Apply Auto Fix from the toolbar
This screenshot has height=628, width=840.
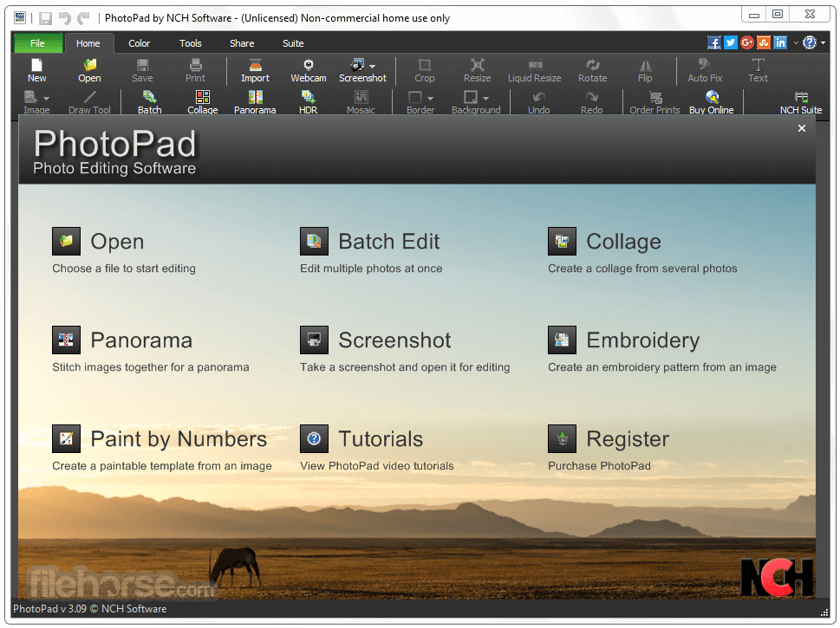[705, 70]
